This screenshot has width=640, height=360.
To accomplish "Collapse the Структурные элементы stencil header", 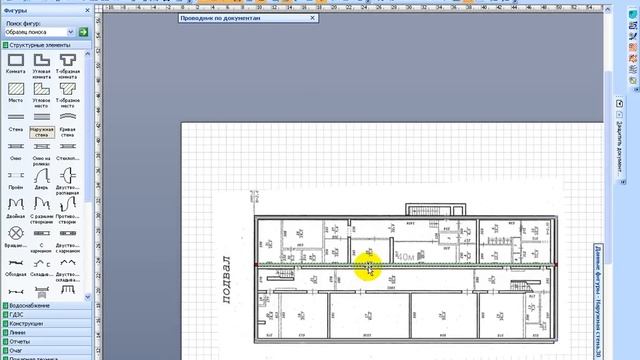I will [47, 45].
